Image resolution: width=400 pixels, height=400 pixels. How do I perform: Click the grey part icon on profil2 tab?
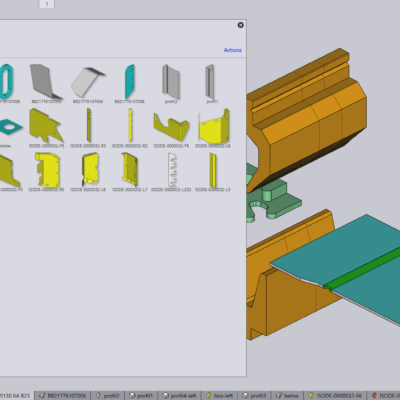(x=99, y=396)
